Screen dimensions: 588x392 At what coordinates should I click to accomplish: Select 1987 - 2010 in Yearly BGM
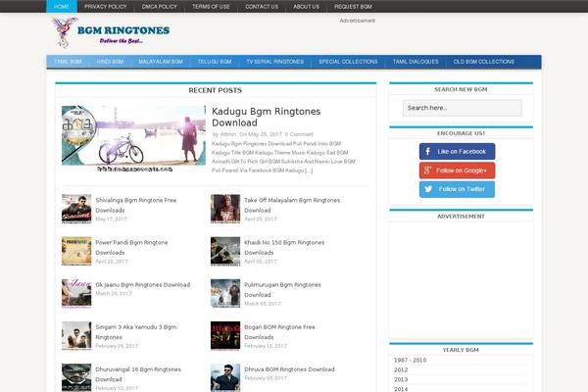pos(411,361)
